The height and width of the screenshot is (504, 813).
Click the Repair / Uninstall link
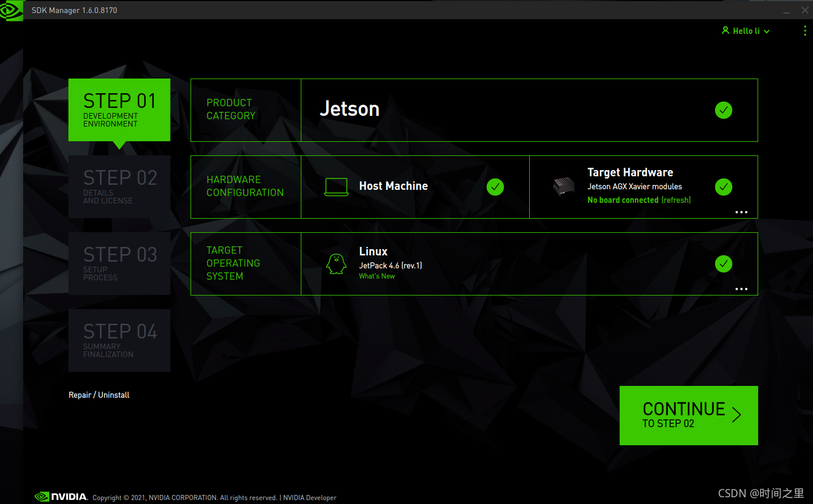(x=99, y=395)
